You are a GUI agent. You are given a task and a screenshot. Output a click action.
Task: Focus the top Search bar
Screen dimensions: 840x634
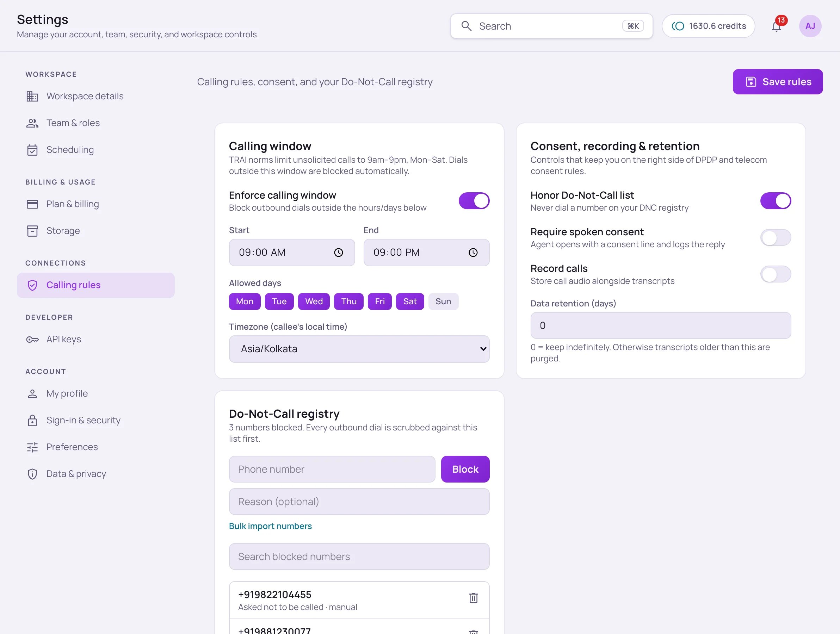tap(551, 26)
